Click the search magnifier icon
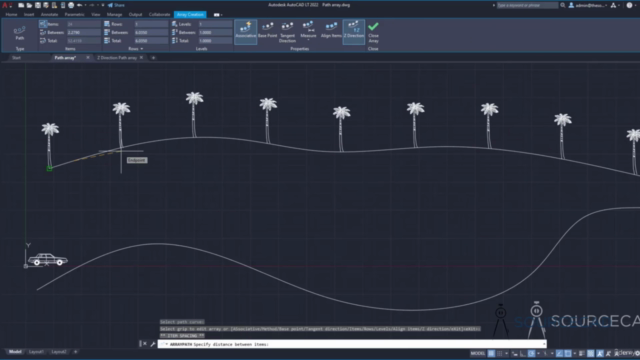640x360 pixels. [563, 5]
